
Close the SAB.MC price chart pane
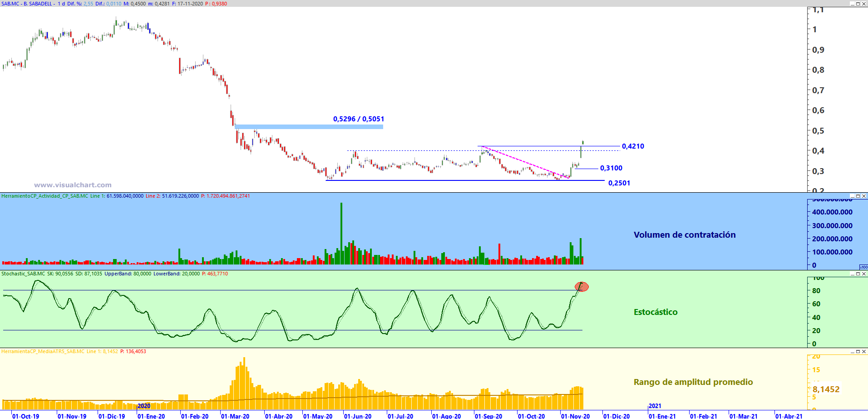click(864, 4)
